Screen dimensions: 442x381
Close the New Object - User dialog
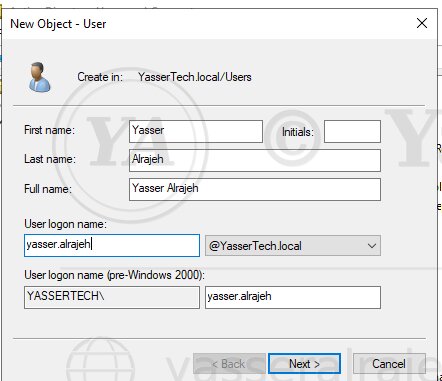click(422, 23)
